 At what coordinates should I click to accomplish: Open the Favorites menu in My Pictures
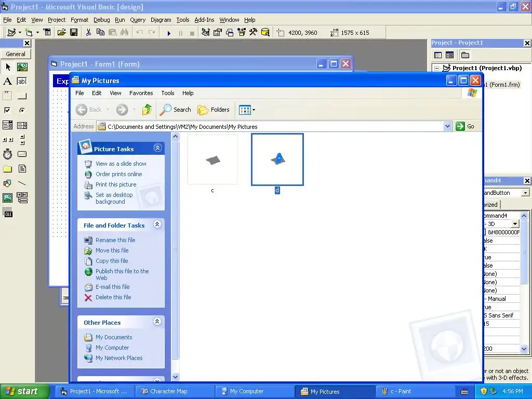141,93
